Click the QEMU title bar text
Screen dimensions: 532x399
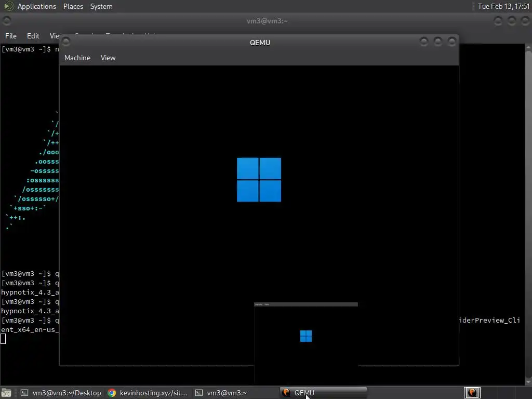260,43
